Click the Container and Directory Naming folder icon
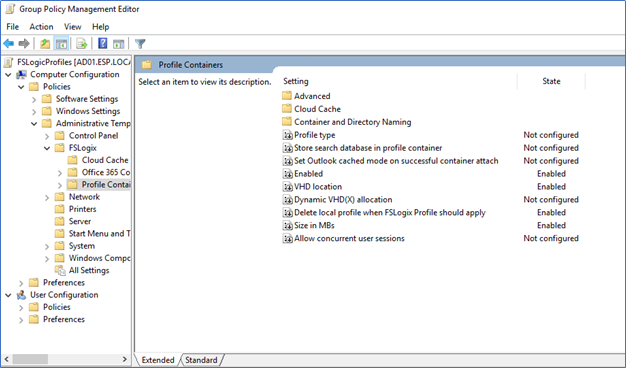 [287, 122]
